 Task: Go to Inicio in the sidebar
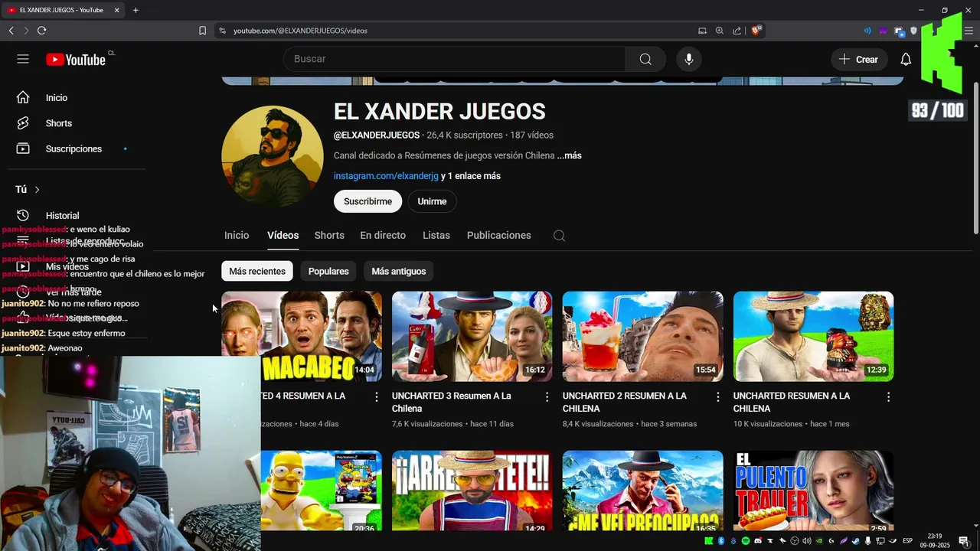[56, 97]
